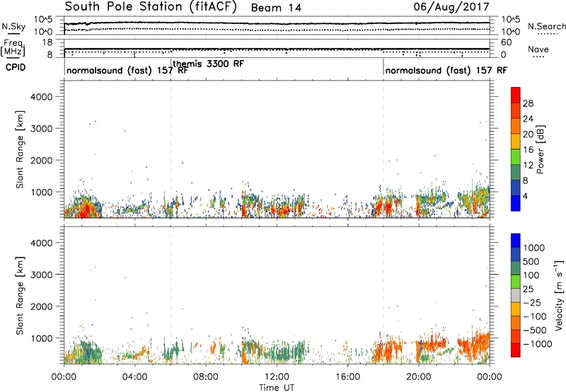566x392 pixels.
Task: Click the solid line legend sample under N.Sky
Action: click(x=13, y=33)
